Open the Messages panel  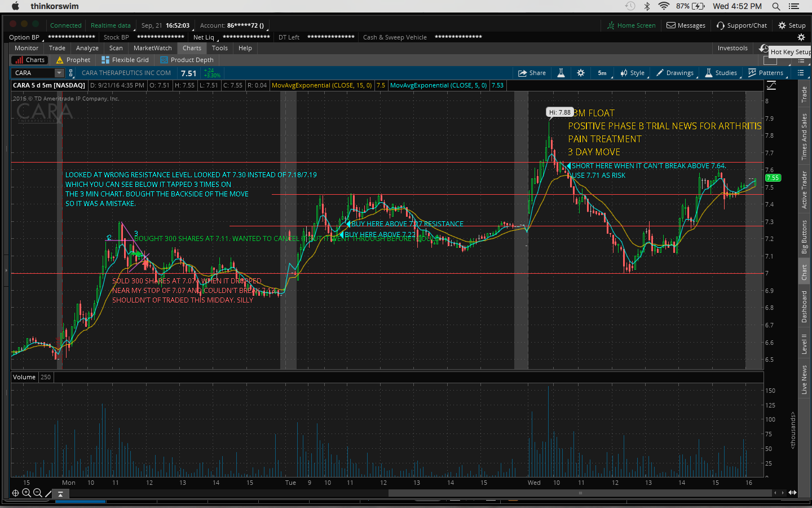pos(686,25)
